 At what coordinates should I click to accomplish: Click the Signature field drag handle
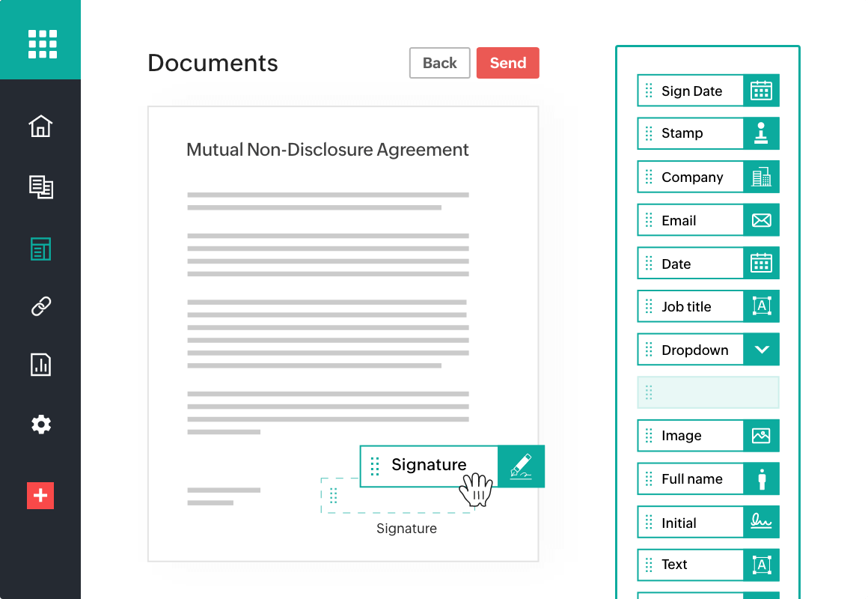[375, 466]
